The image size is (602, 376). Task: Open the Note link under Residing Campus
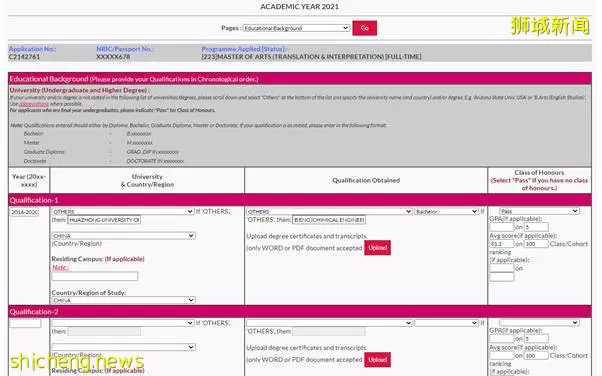click(x=60, y=268)
